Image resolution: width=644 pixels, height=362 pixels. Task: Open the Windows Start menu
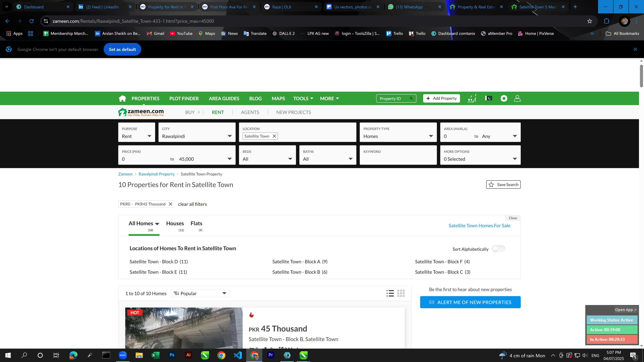click(x=8, y=355)
